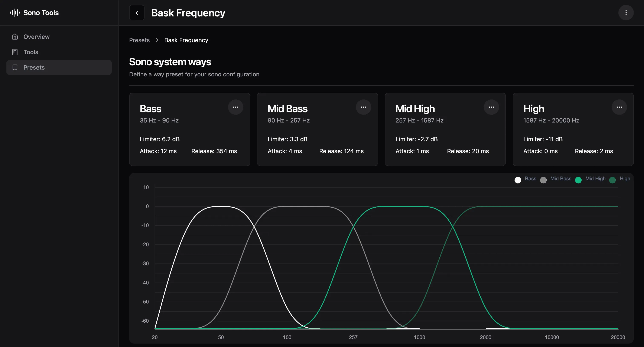This screenshot has width=644, height=347.
Task: Click the '90 Hz - 257 Hz' range text
Action: pyautogui.click(x=289, y=120)
